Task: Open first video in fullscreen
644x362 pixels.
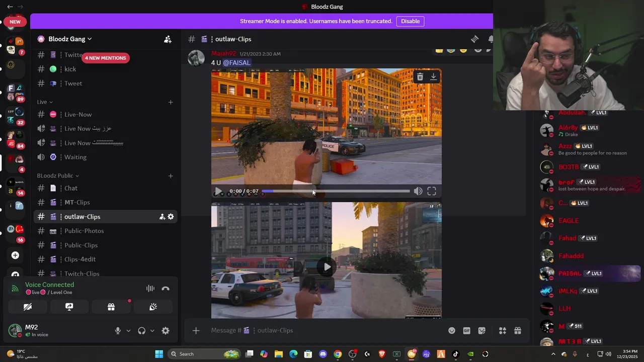Action: tap(432, 192)
